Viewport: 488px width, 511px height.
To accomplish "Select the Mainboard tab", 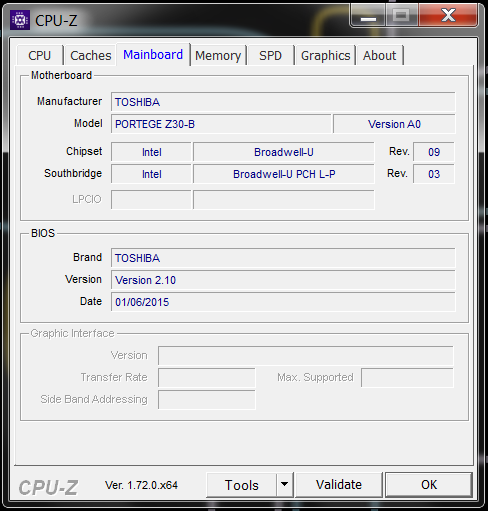I will [x=153, y=54].
